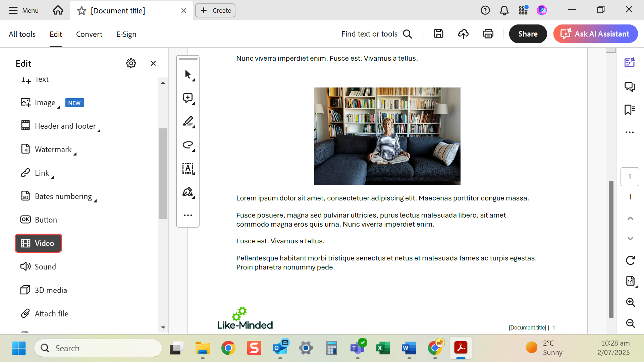
Task: Select the arrow selection tool
Action: coord(188,74)
